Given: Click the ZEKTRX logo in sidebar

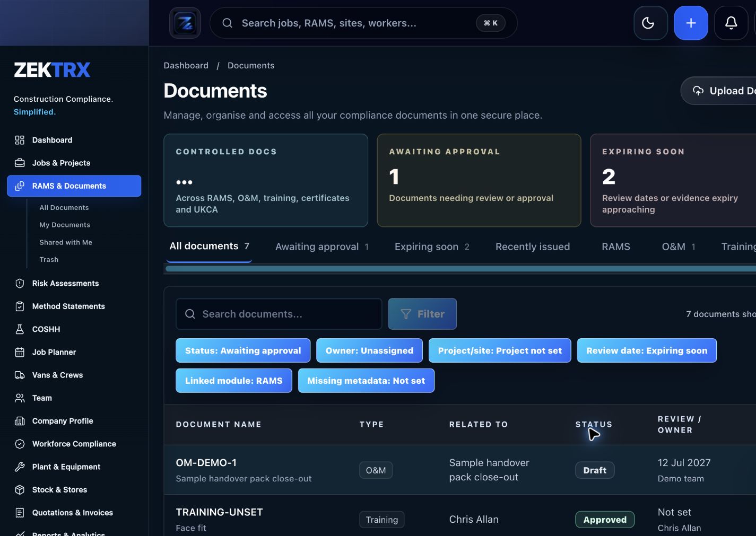Looking at the screenshot, I should (52, 69).
